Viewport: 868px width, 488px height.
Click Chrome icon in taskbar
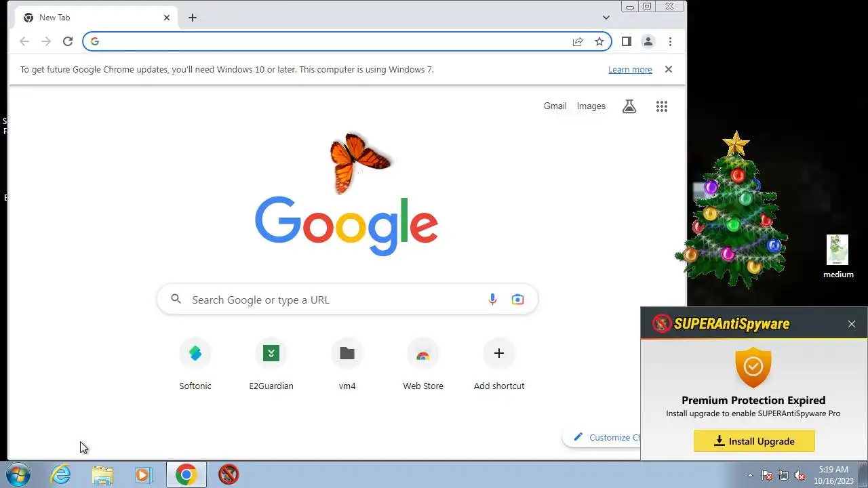click(x=186, y=474)
